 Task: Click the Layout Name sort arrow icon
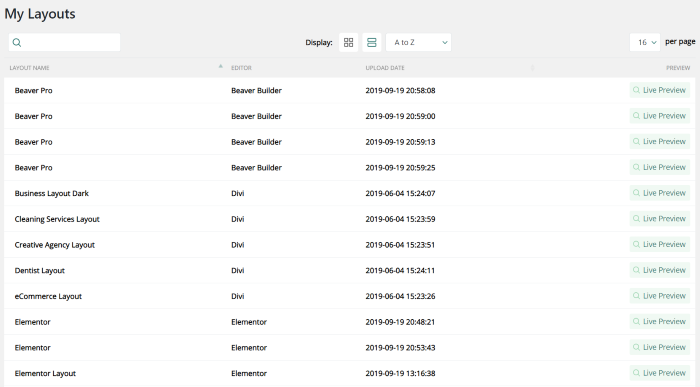click(x=221, y=67)
